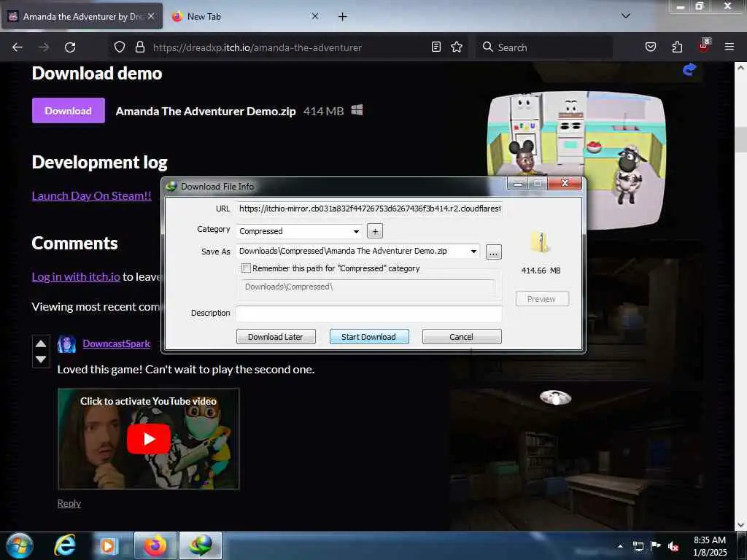Open DowncastSpark user profile link
The image size is (747, 560).
pyautogui.click(x=116, y=344)
